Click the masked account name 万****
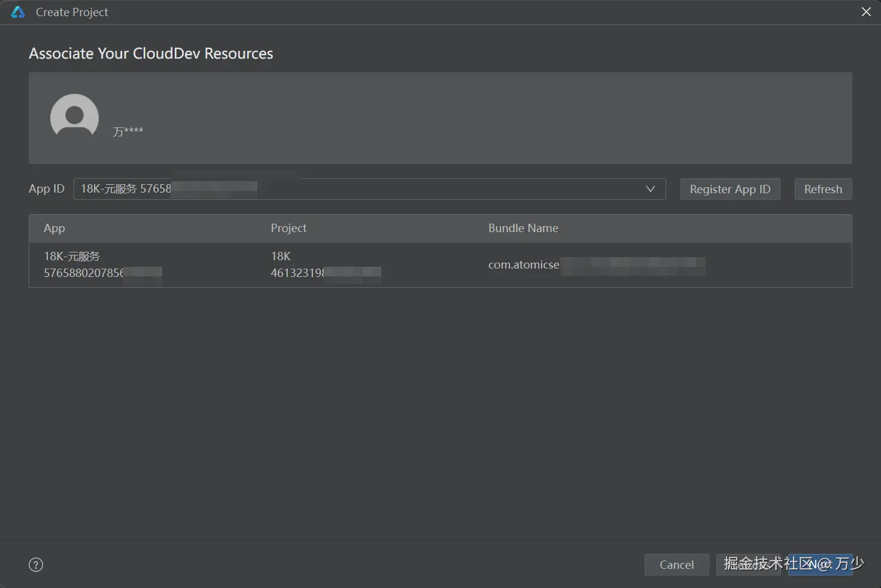Screen dimensions: 881x588 click(x=128, y=132)
